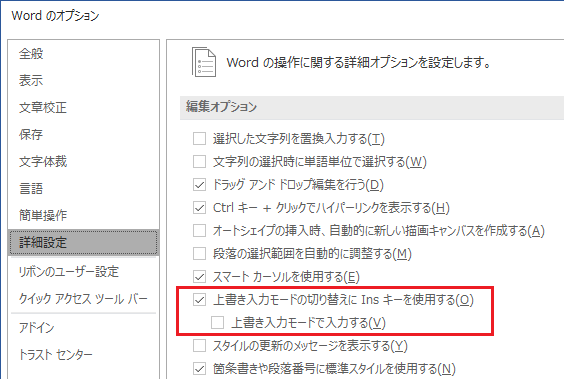Select the アドイン category
This screenshot has width=564, height=379.
(x=83, y=328)
